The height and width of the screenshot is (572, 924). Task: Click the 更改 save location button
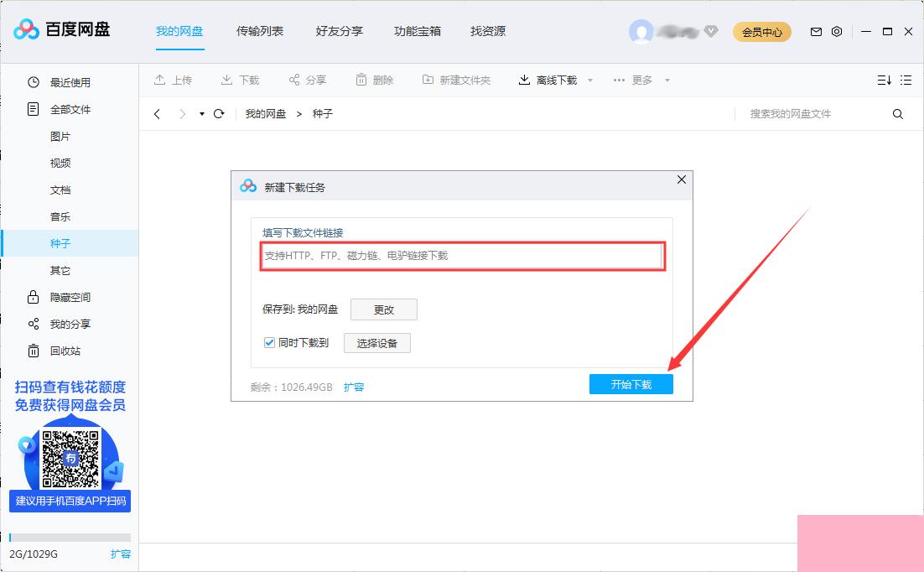pyautogui.click(x=384, y=309)
